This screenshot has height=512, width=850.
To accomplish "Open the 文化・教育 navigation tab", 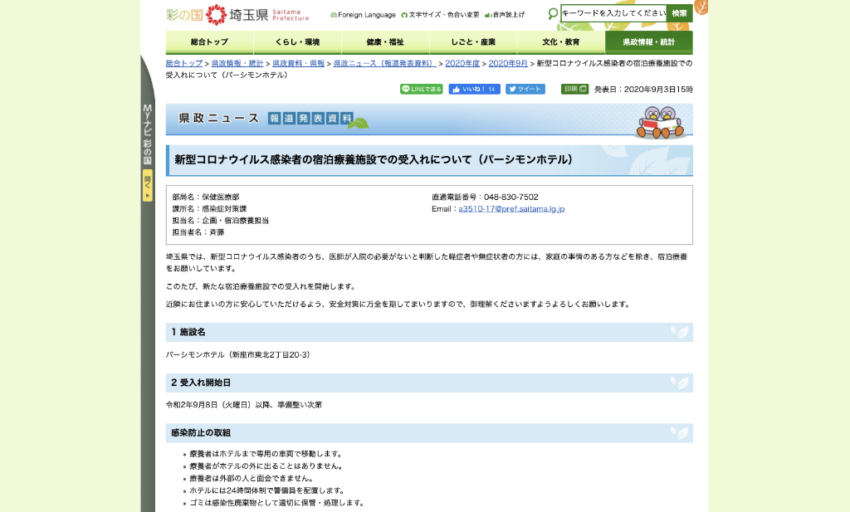I will click(561, 42).
